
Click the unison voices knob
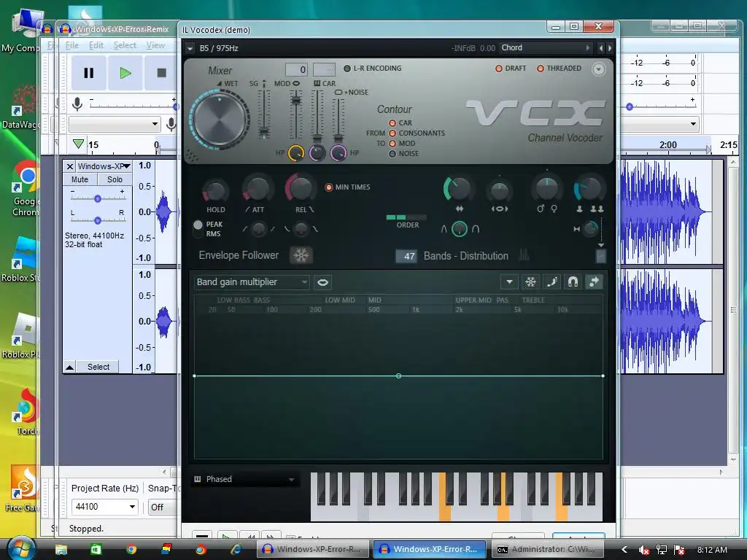click(589, 188)
